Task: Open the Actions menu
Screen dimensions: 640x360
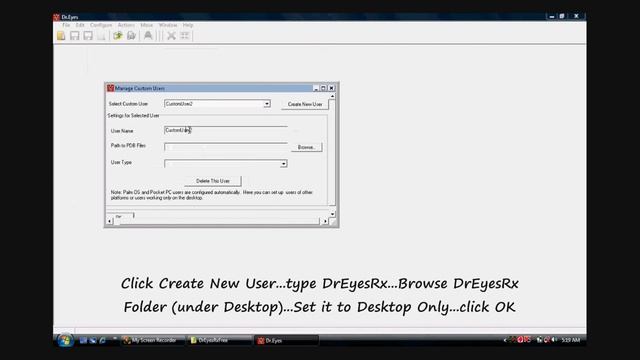Action: [126, 25]
